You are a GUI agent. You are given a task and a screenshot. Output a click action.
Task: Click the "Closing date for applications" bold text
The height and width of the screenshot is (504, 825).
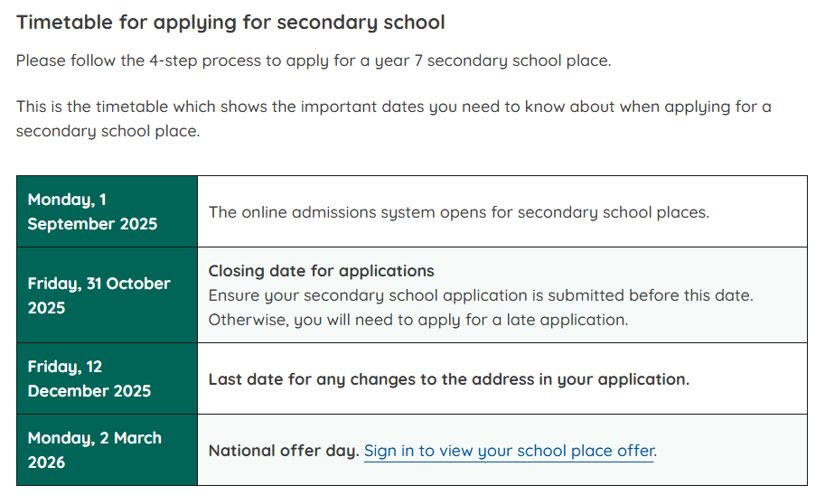(321, 271)
